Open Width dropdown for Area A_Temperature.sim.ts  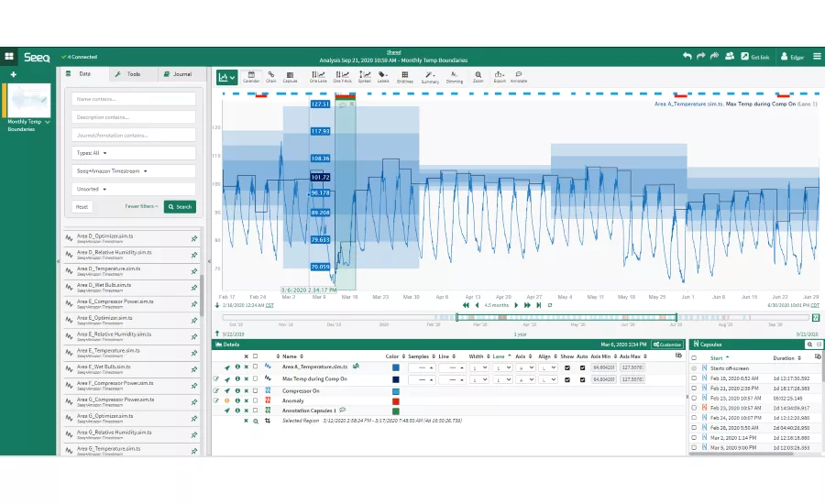coord(478,367)
